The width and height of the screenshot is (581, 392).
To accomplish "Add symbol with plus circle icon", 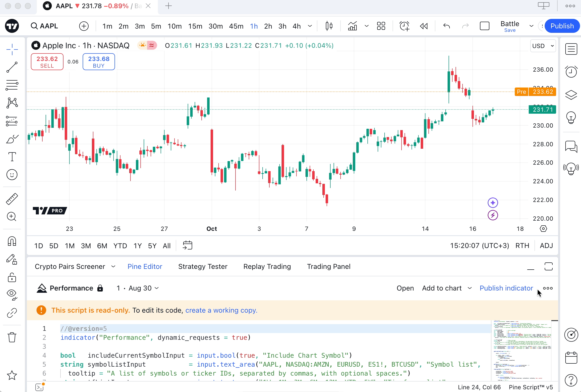I will tap(84, 26).
